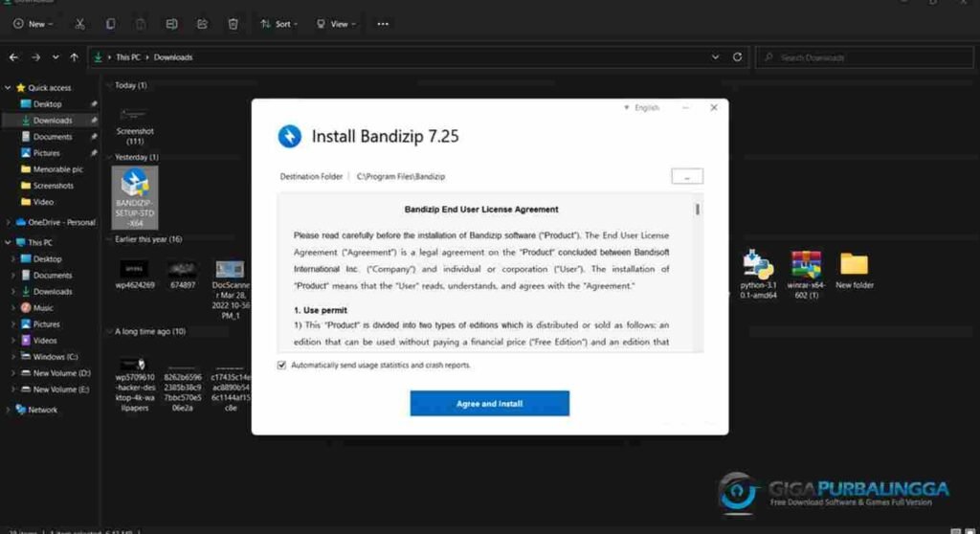
Task: Minimize the Bandizip installer window
Action: 685,107
